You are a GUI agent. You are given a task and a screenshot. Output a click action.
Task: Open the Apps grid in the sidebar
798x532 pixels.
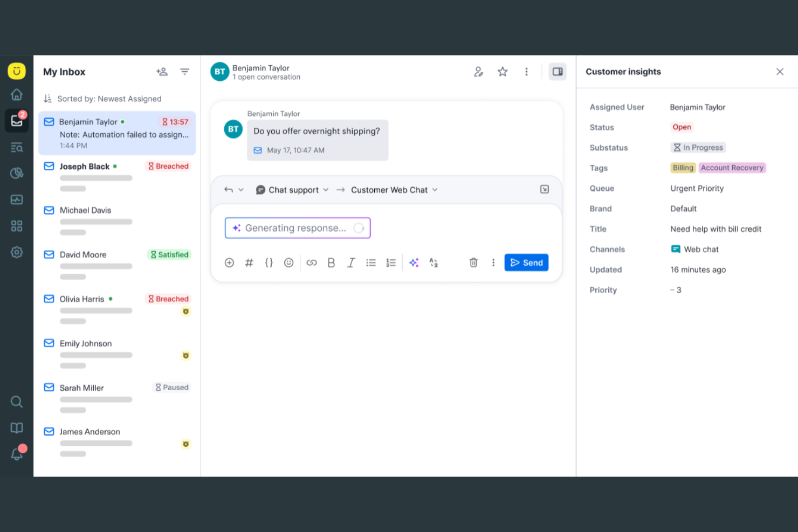[17, 226]
